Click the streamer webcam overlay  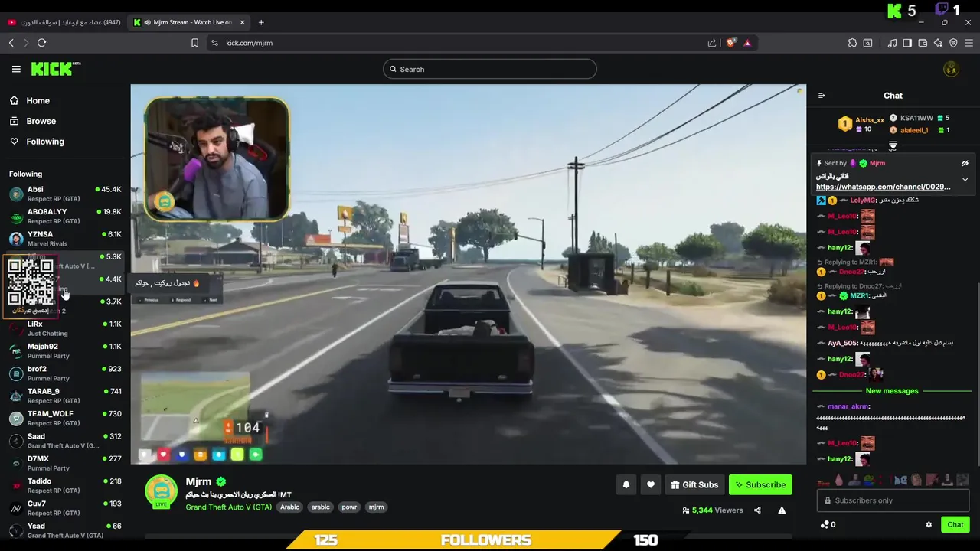(x=217, y=159)
